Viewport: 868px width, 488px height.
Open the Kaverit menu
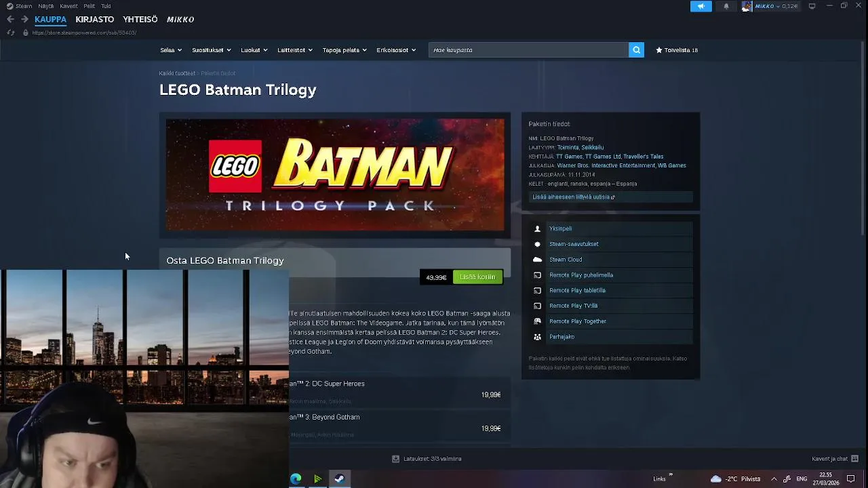click(x=68, y=6)
